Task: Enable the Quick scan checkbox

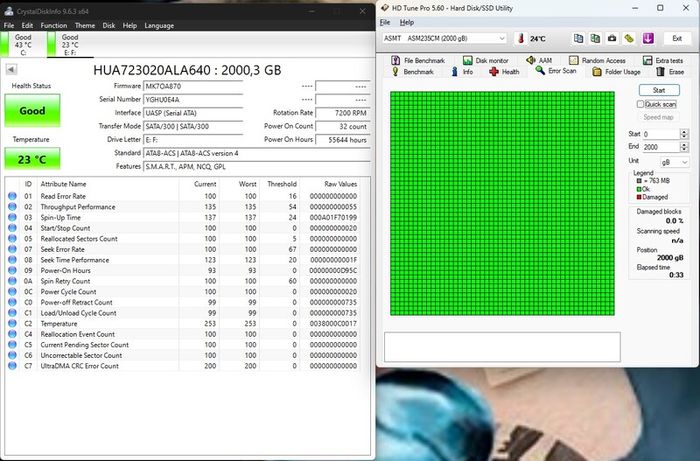Action: (640, 104)
